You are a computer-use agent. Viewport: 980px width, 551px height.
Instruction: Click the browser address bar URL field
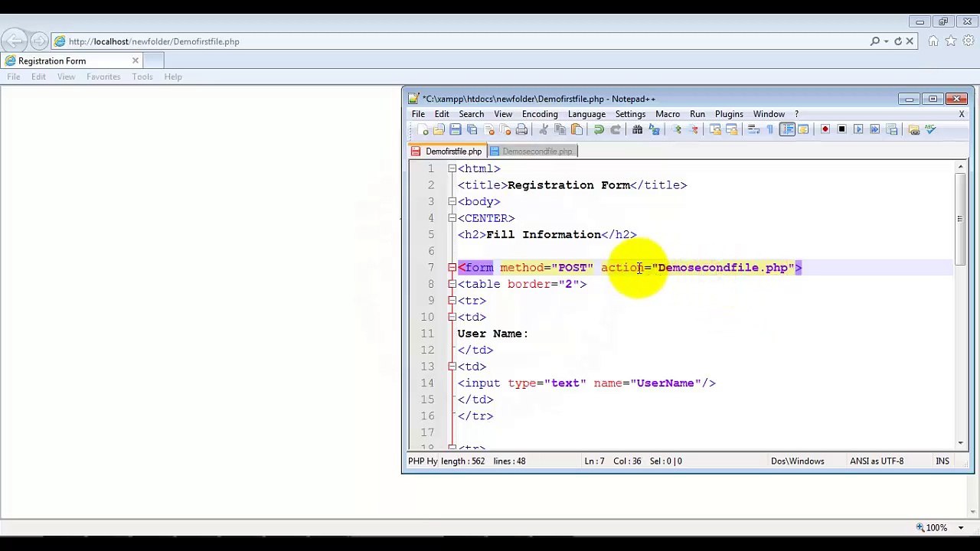pyautogui.click(x=459, y=41)
